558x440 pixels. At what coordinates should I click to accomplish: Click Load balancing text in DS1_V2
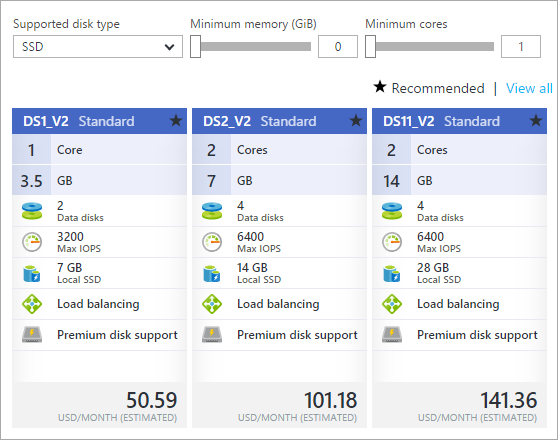coord(98,304)
